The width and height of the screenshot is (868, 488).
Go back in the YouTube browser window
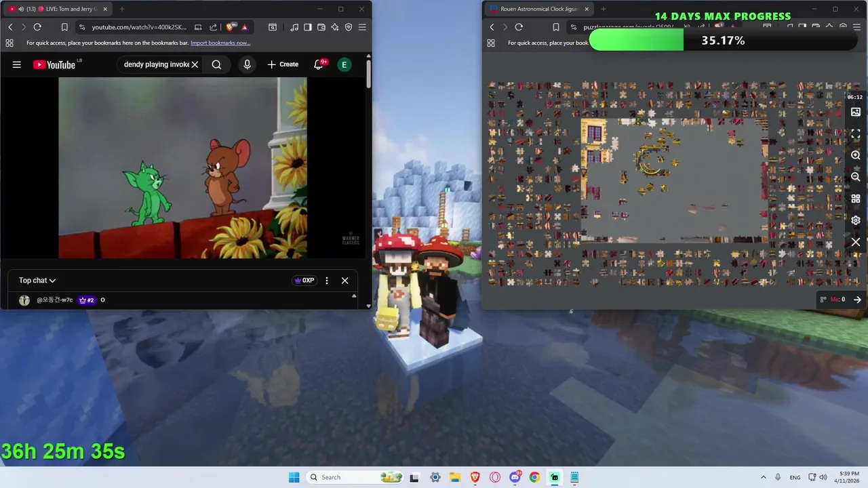pos(10,27)
